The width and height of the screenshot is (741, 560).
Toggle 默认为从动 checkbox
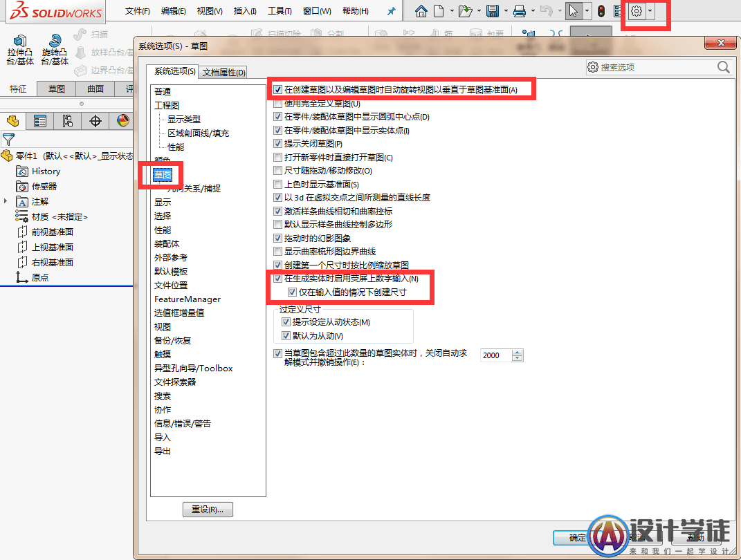(x=286, y=336)
